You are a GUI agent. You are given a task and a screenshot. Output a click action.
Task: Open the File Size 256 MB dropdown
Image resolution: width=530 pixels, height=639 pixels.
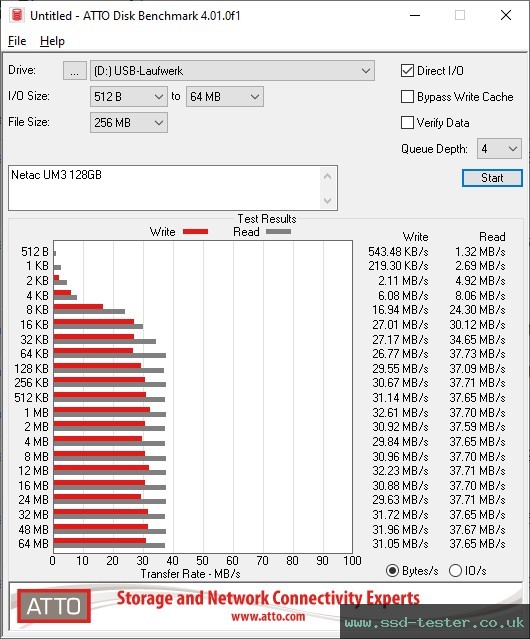point(129,123)
